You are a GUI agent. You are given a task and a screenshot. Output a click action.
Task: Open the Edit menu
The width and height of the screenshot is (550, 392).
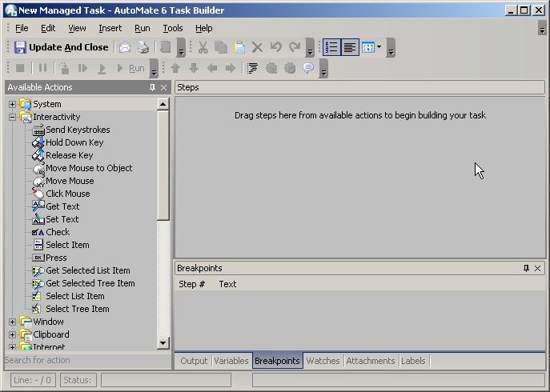pos(48,28)
